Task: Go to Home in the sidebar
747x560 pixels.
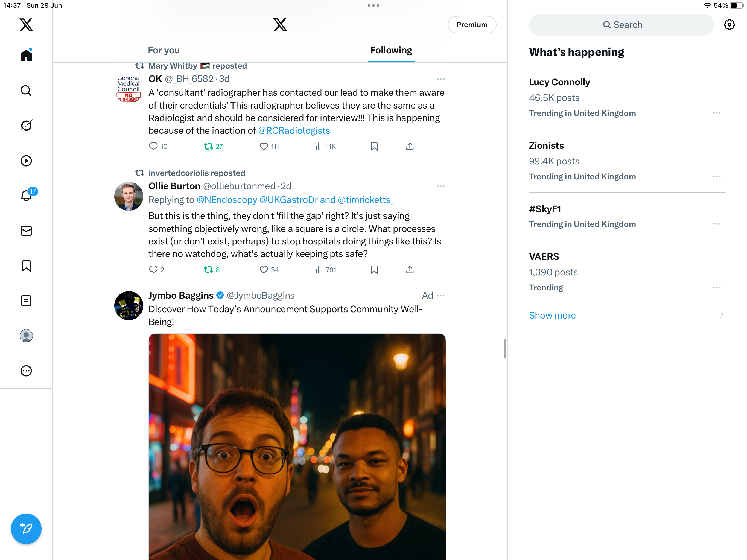Action: click(x=26, y=56)
